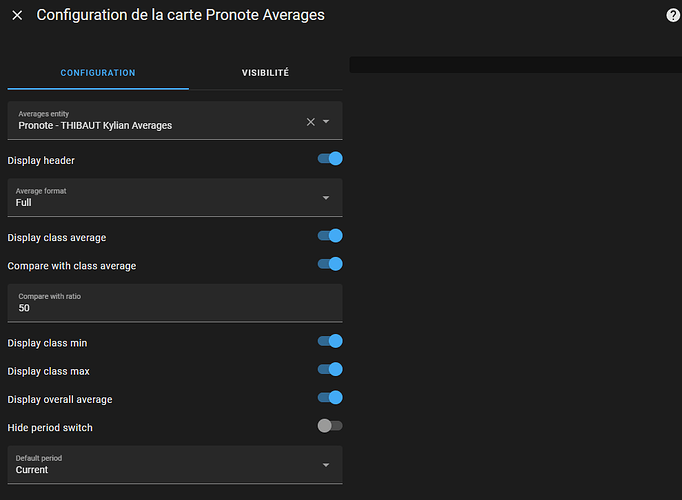The width and height of the screenshot is (682, 500).
Task: Clear the Averages entity selection
Action: [x=311, y=122]
